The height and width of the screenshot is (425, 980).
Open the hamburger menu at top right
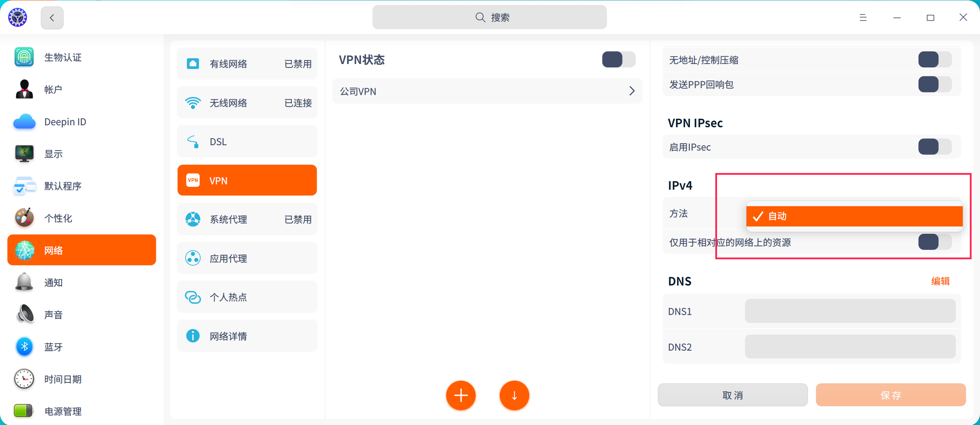click(863, 18)
